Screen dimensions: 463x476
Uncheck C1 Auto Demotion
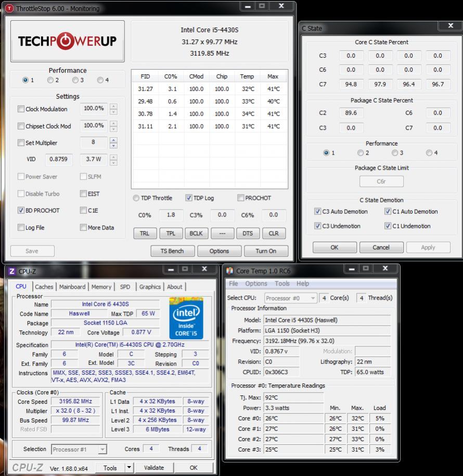[388, 211]
